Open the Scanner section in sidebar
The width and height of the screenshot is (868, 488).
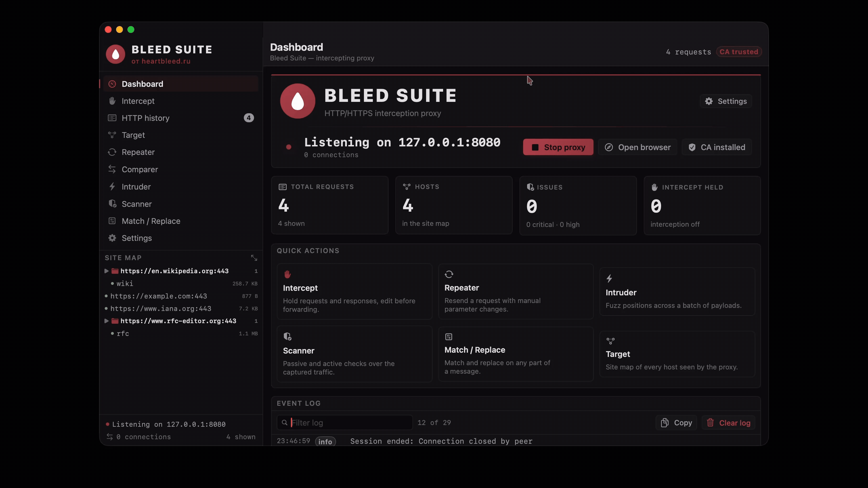pos(181,204)
